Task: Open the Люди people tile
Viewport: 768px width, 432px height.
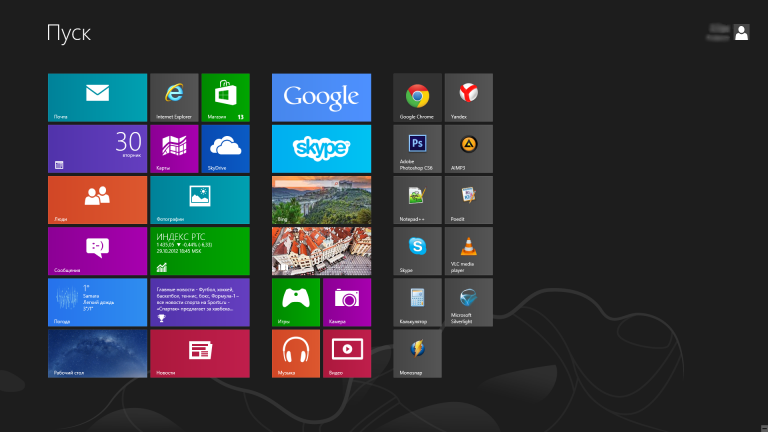Action: 97,200
